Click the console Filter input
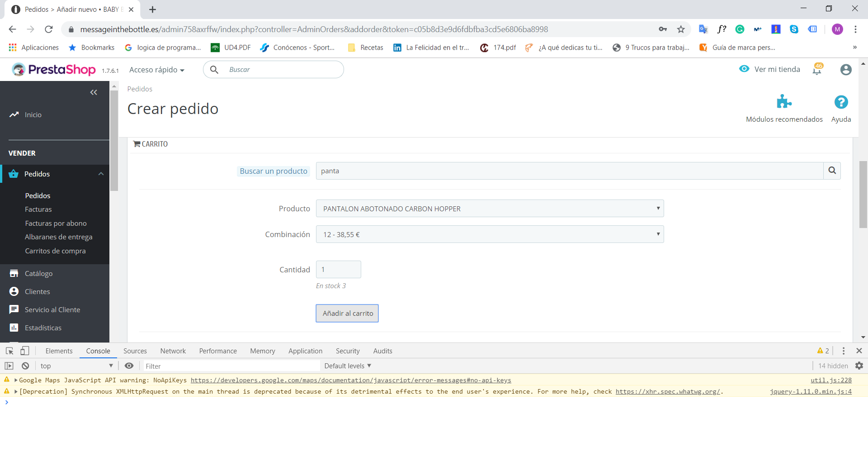Image resolution: width=868 pixels, height=466 pixels. [x=231, y=366]
